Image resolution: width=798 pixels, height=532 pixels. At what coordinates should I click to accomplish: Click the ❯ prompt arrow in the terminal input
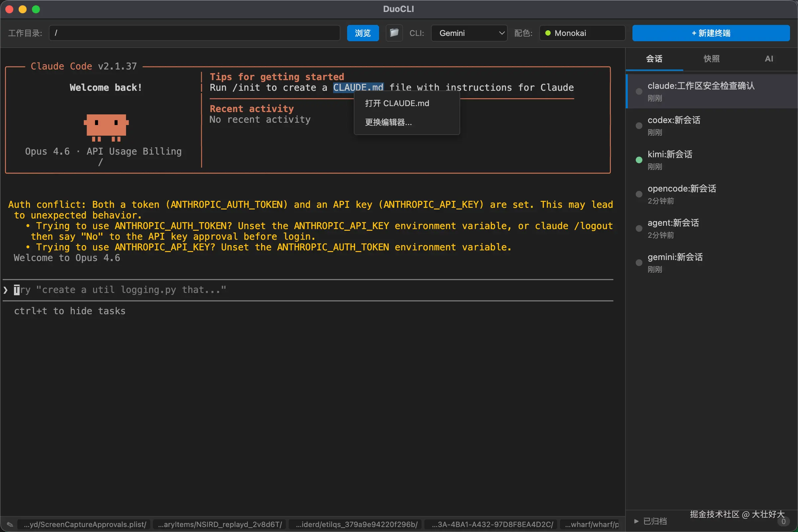coord(5,290)
